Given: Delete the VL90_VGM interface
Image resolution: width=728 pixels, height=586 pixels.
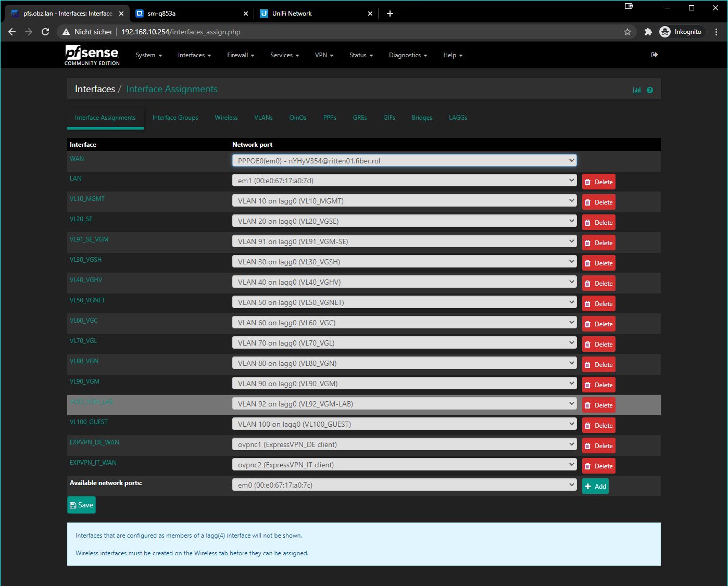Looking at the screenshot, I should [599, 385].
